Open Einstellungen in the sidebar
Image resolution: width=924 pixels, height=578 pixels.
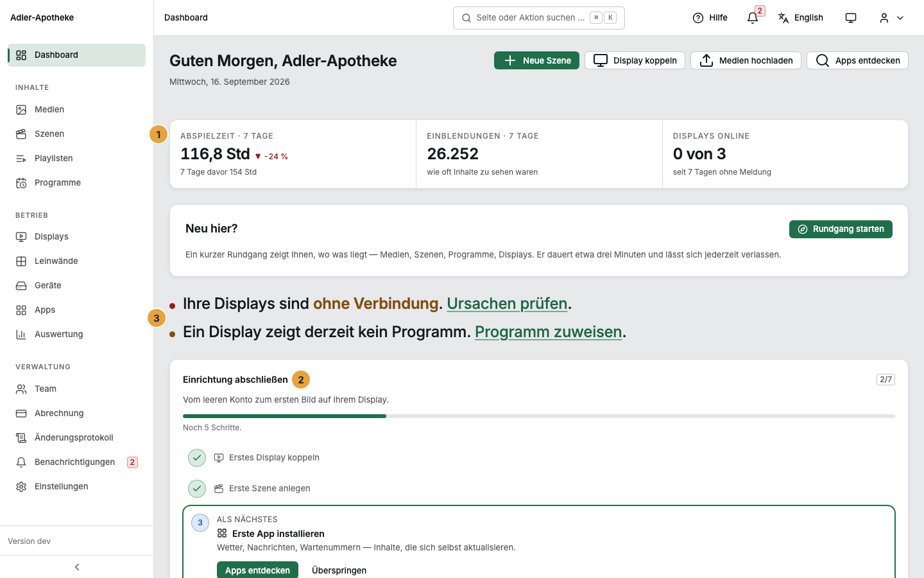tap(77, 486)
